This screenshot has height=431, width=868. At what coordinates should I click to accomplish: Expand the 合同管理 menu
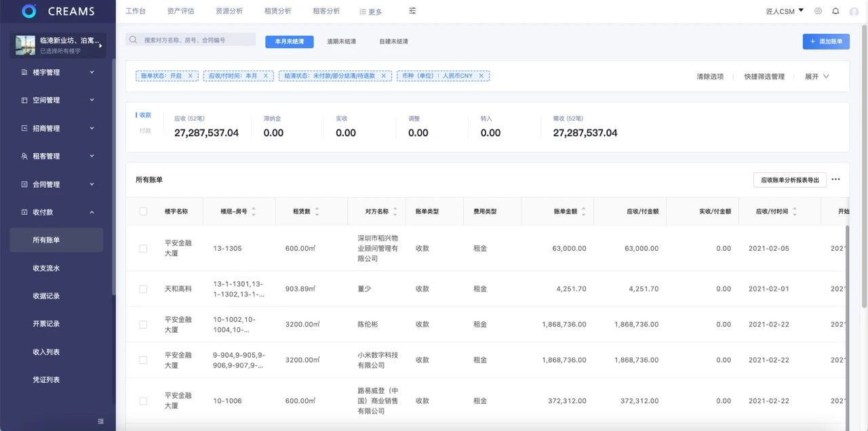pos(92,184)
